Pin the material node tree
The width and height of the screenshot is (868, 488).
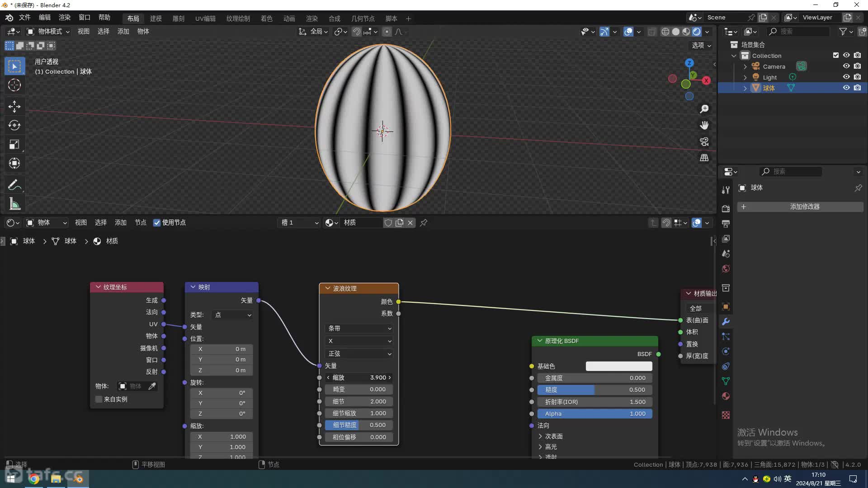tap(424, 223)
